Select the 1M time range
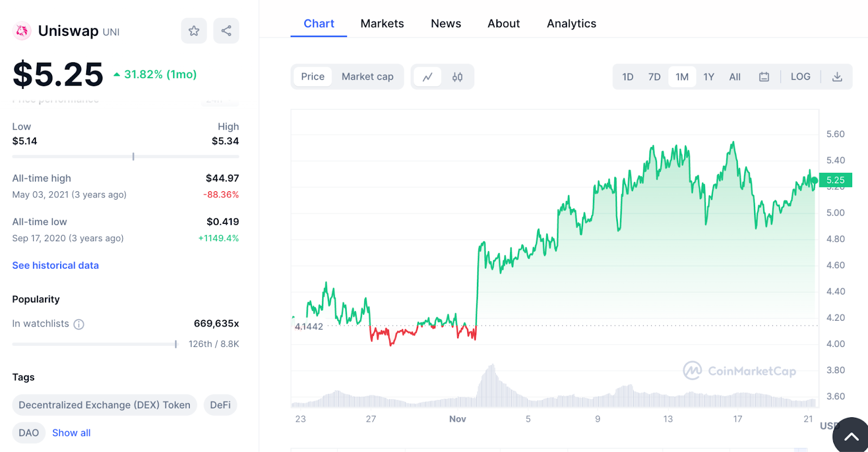 tap(682, 77)
